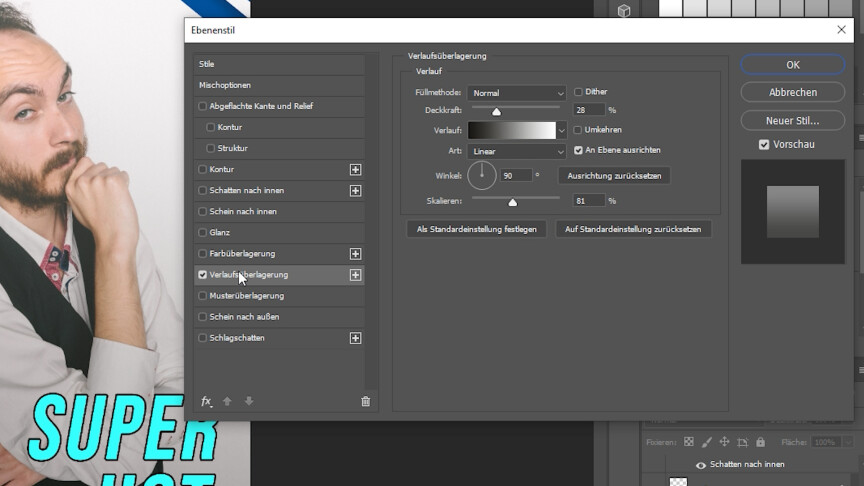Select the Glanz effect entry
Screen dimensions: 864x486
[220, 232]
